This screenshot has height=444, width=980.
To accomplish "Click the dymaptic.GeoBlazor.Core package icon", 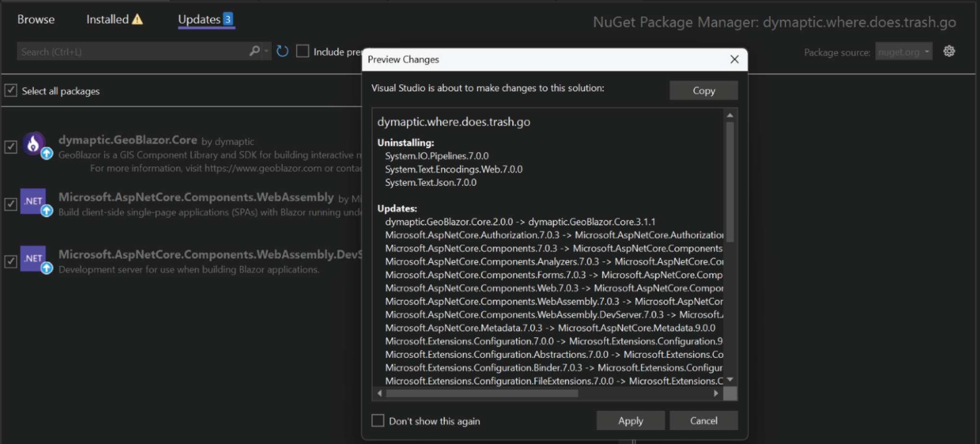I will (x=34, y=144).
